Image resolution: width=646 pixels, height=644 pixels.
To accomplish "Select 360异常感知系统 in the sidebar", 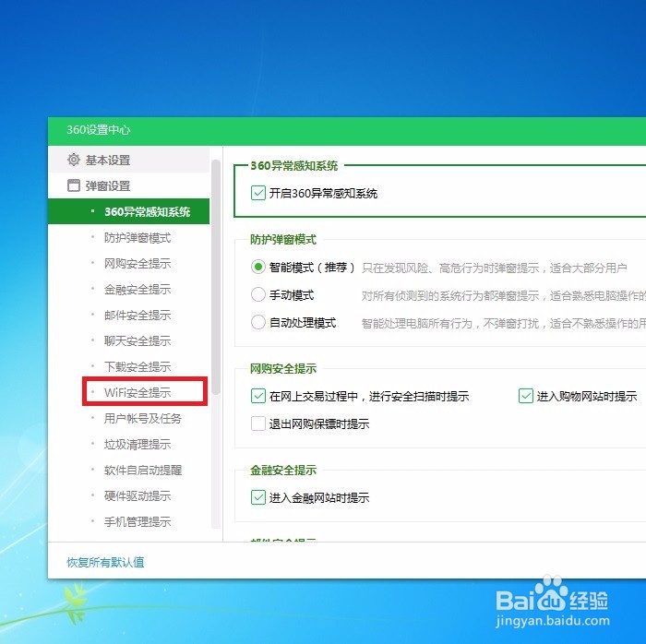I will pos(128,211).
